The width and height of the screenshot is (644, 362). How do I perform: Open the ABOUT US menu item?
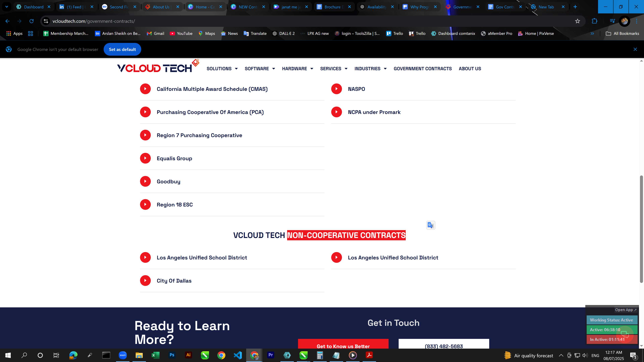[x=470, y=68]
